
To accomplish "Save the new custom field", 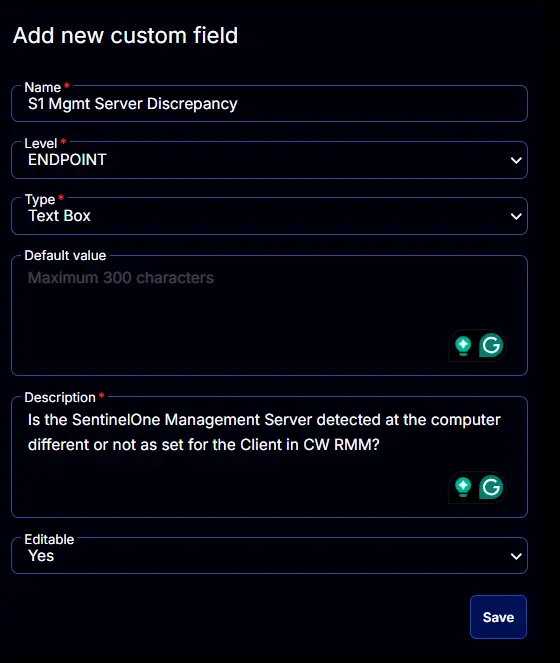I will pos(498,617).
